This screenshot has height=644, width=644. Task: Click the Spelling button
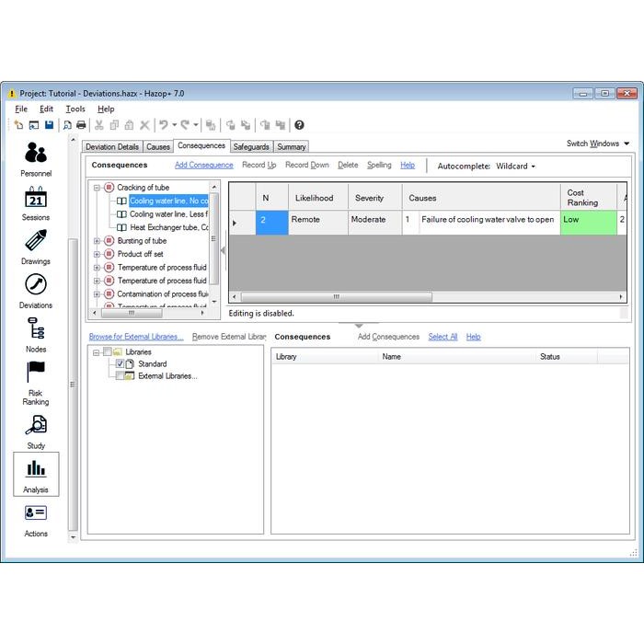(379, 165)
